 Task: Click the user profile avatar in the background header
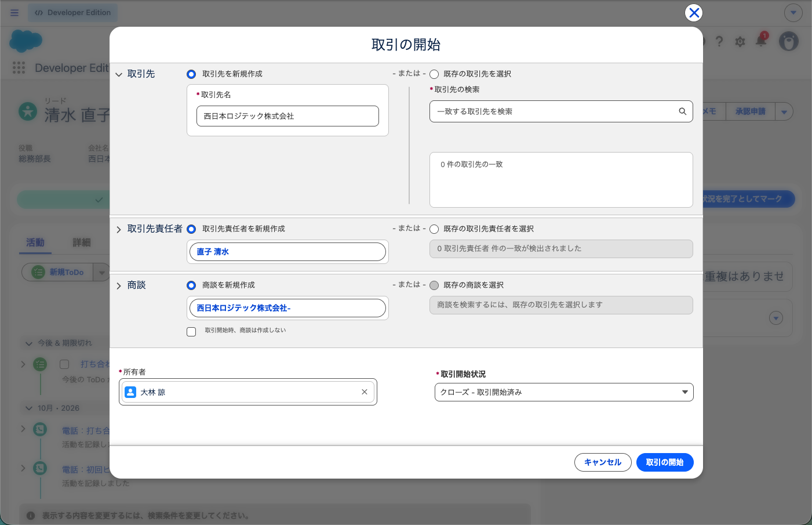pos(789,41)
